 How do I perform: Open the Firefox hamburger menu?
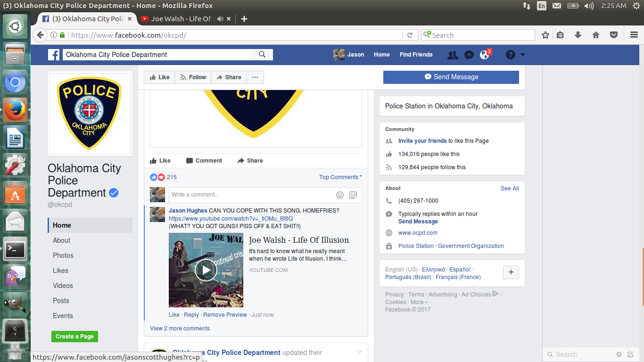634,35
